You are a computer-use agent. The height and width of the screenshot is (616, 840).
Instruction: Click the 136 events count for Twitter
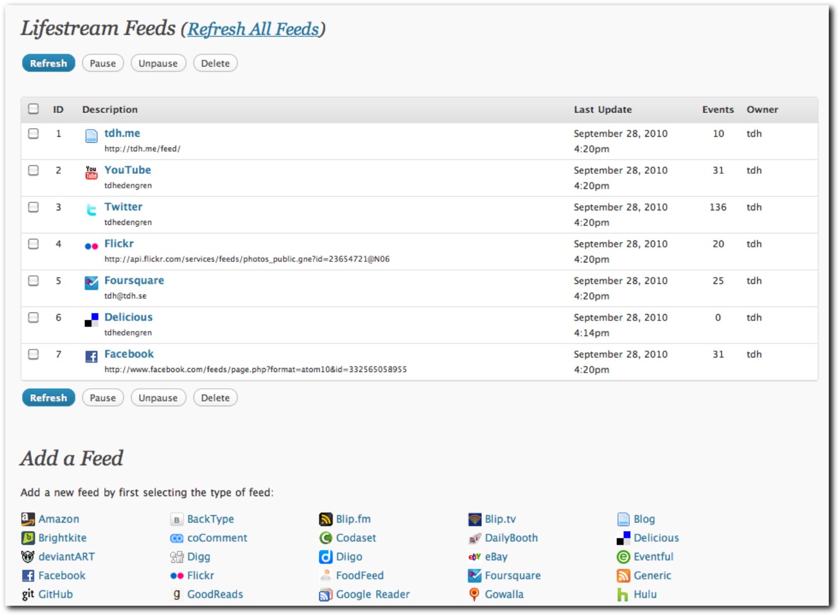(x=718, y=207)
